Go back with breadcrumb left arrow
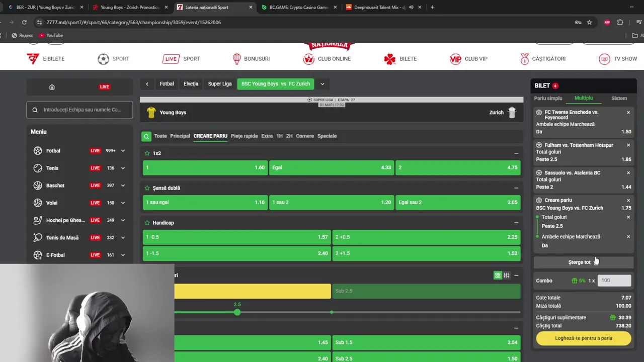Image resolution: width=644 pixels, height=362 pixels. click(147, 84)
